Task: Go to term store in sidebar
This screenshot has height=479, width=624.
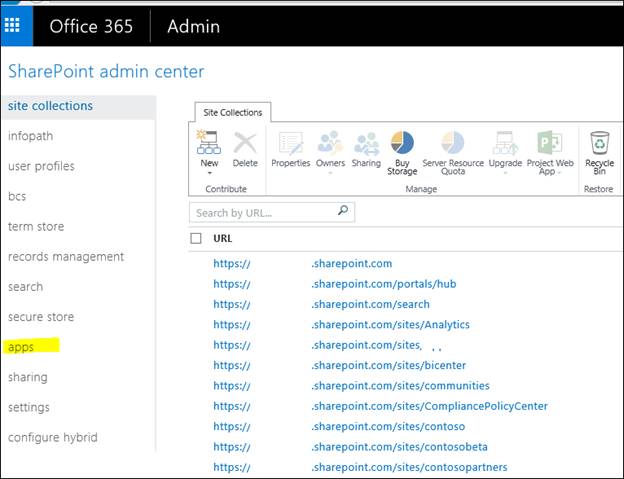Action: point(36,227)
